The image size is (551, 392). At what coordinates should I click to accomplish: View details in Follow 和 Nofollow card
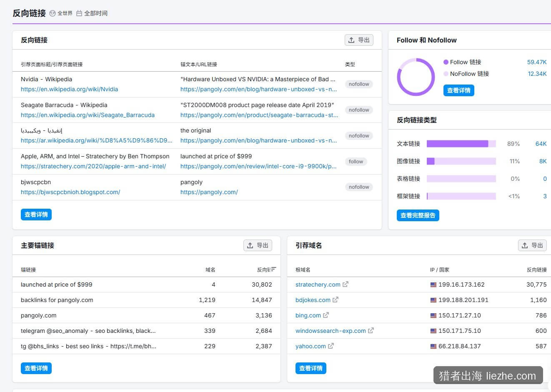pyautogui.click(x=459, y=90)
